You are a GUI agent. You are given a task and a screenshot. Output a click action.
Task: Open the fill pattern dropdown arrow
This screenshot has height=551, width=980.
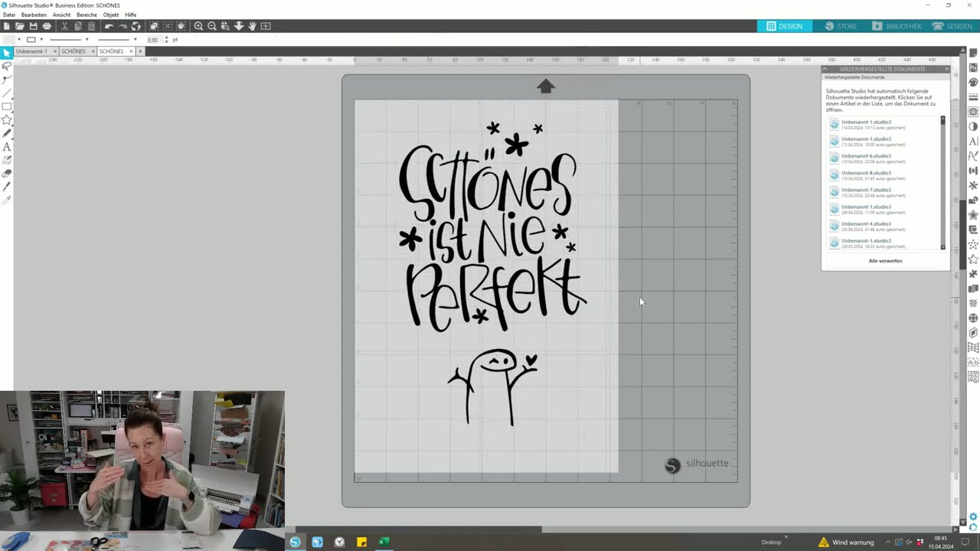pos(19,40)
